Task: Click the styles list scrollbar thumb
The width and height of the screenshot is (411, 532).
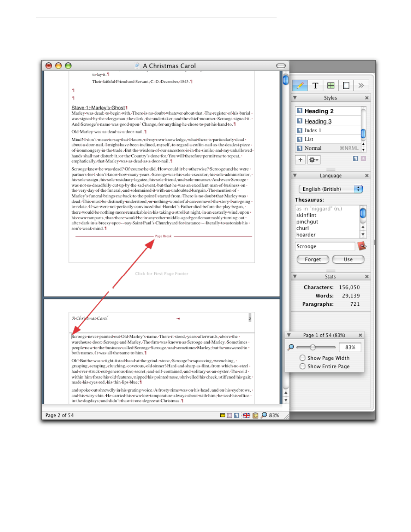Action: [363, 134]
